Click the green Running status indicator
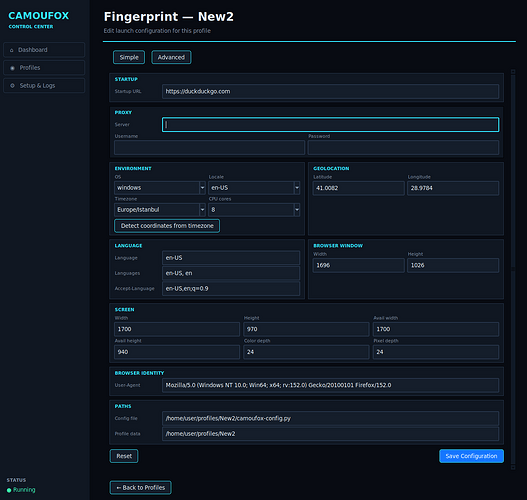The image size is (527, 500). pyautogui.click(x=9, y=490)
